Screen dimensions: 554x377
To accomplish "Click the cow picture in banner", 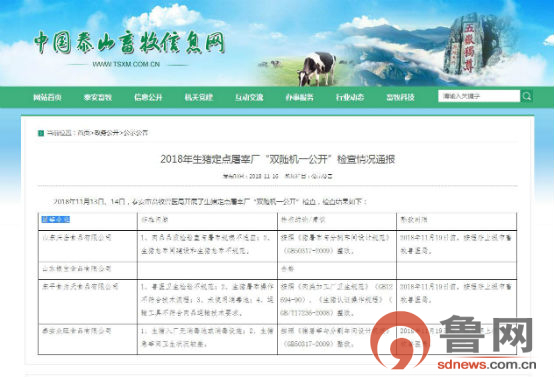I will (317, 69).
